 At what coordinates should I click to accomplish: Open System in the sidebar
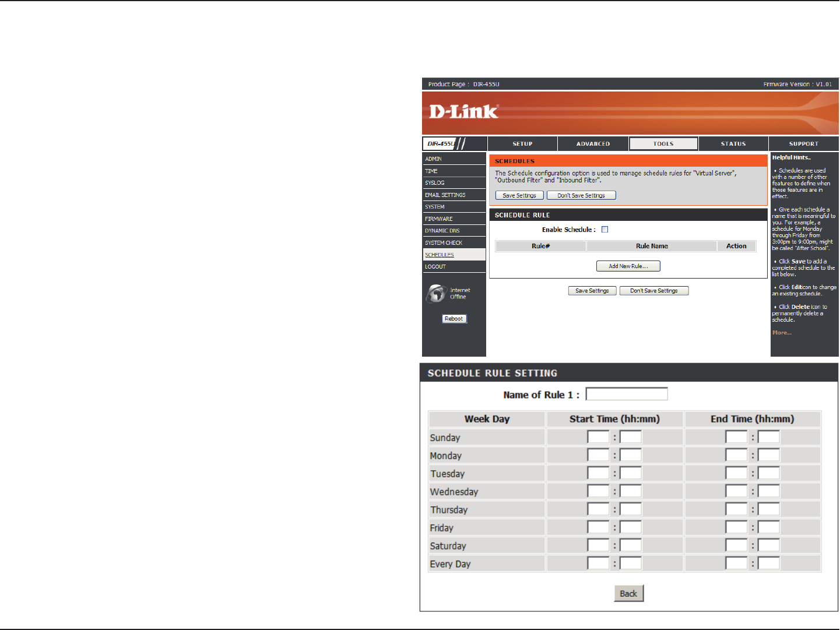[x=454, y=207]
